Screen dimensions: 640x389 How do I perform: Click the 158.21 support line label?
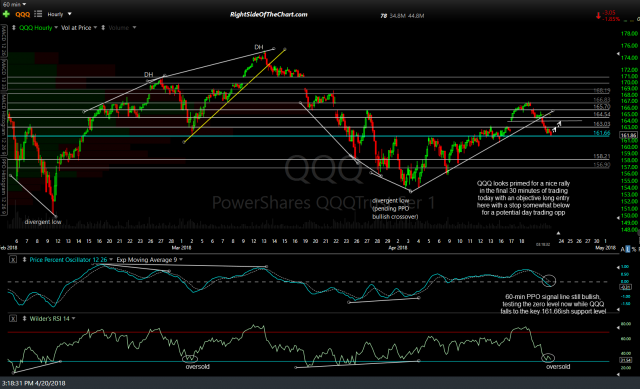pyautogui.click(x=602, y=156)
